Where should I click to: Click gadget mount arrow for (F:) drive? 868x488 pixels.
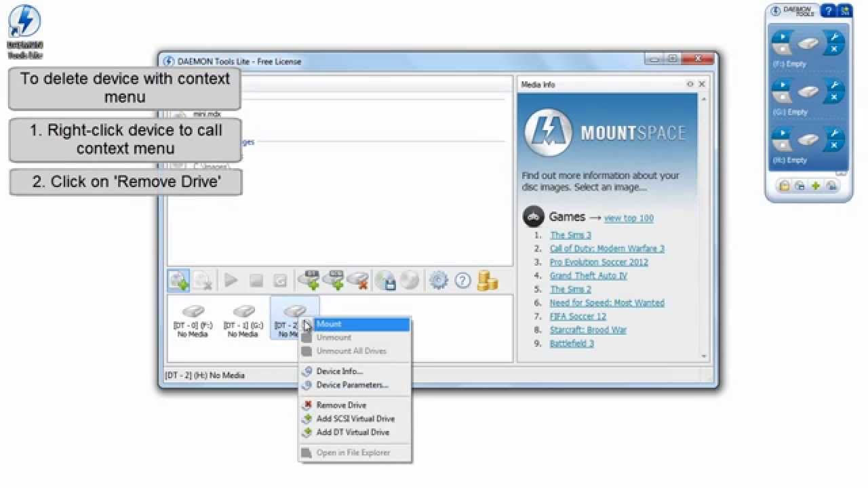tap(782, 36)
